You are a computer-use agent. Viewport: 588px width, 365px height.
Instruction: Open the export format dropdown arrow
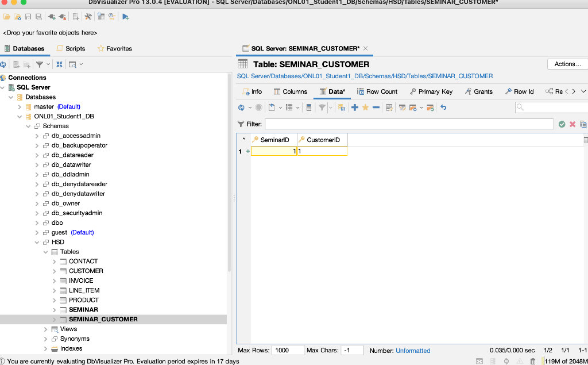pyautogui.click(x=280, y=109)
